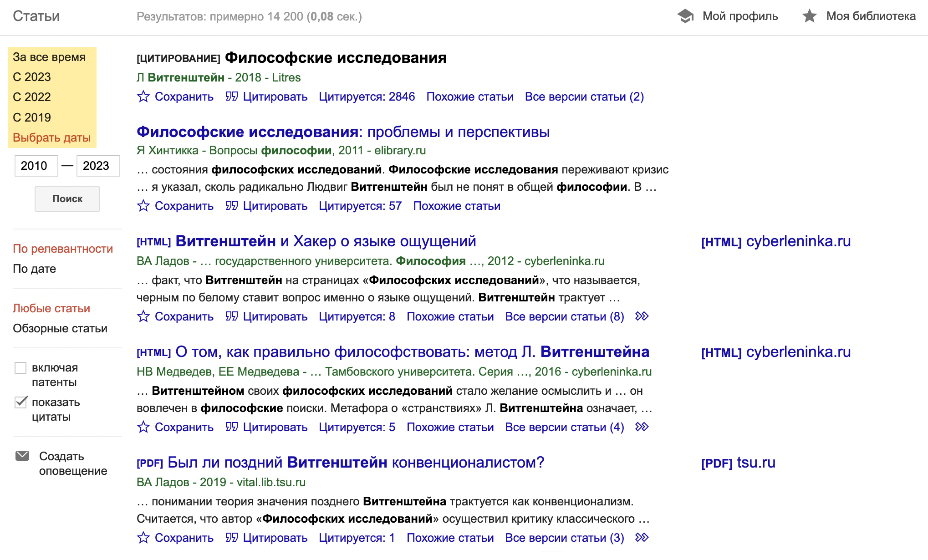Viewport: 928px width, 560px height.
Task: Open 'Похожие статьи' for Litres 2018 result
Action: (470, 97)
